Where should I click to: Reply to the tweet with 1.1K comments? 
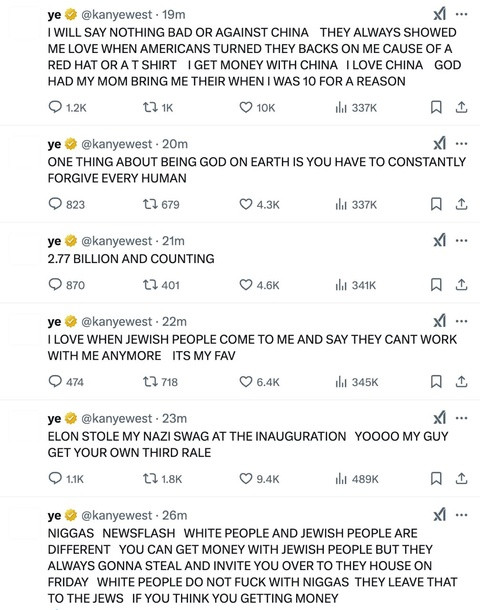coord(66,479)
